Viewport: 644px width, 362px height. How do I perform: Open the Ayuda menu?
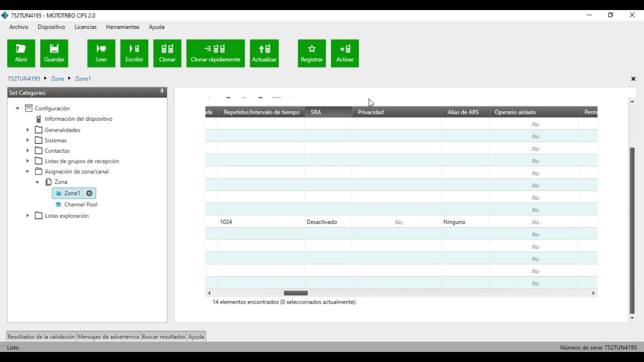(x=156, y=27)
